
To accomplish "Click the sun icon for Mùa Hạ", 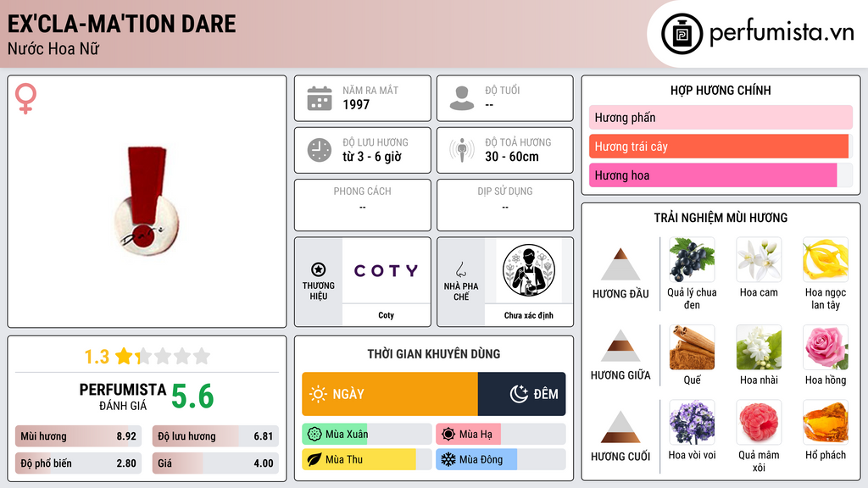I will [x=448, y=435].
